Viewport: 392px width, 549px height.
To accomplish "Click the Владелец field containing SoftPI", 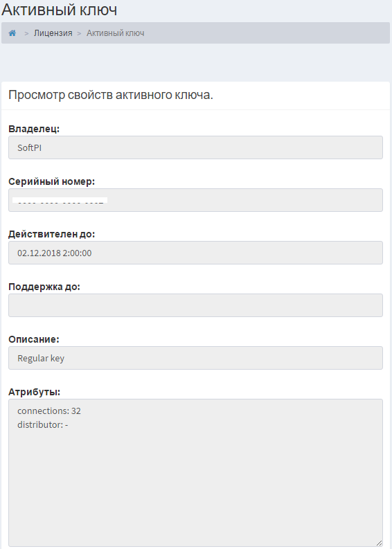I will point(195,147).
